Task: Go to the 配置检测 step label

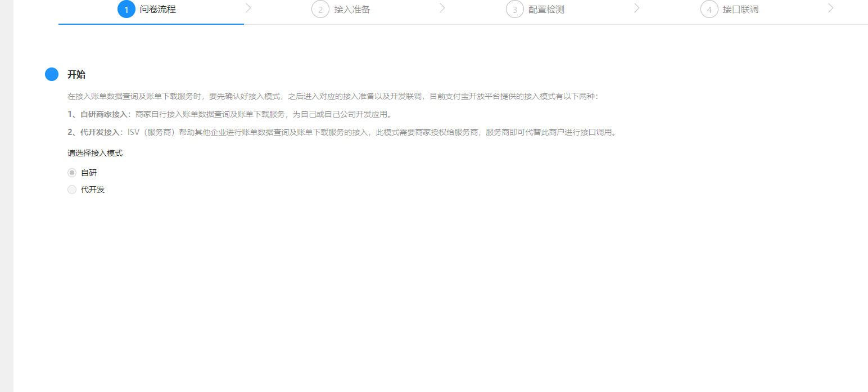Action: [x=546, y=10]
